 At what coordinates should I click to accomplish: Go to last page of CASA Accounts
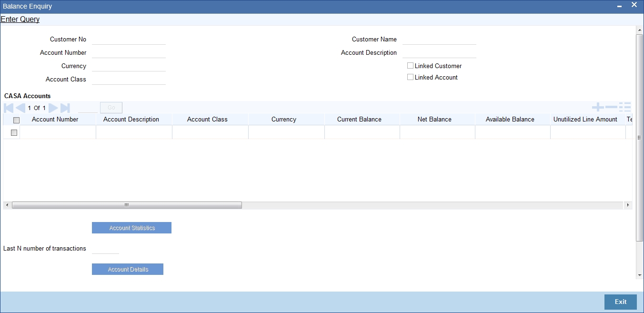pyautogui.click(x=65, y=108)
